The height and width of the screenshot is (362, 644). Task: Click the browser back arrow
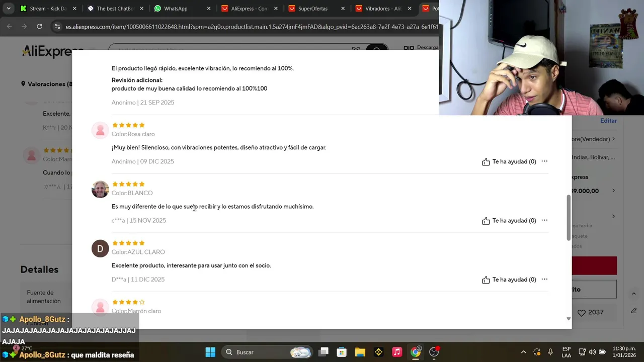click(9, 26)
